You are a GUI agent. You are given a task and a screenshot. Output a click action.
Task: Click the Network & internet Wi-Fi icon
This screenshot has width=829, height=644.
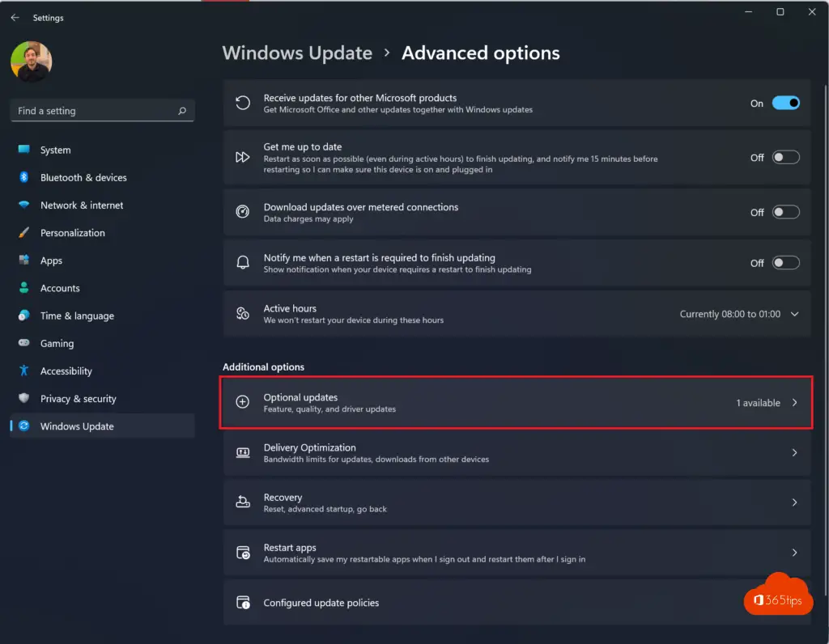24,205
